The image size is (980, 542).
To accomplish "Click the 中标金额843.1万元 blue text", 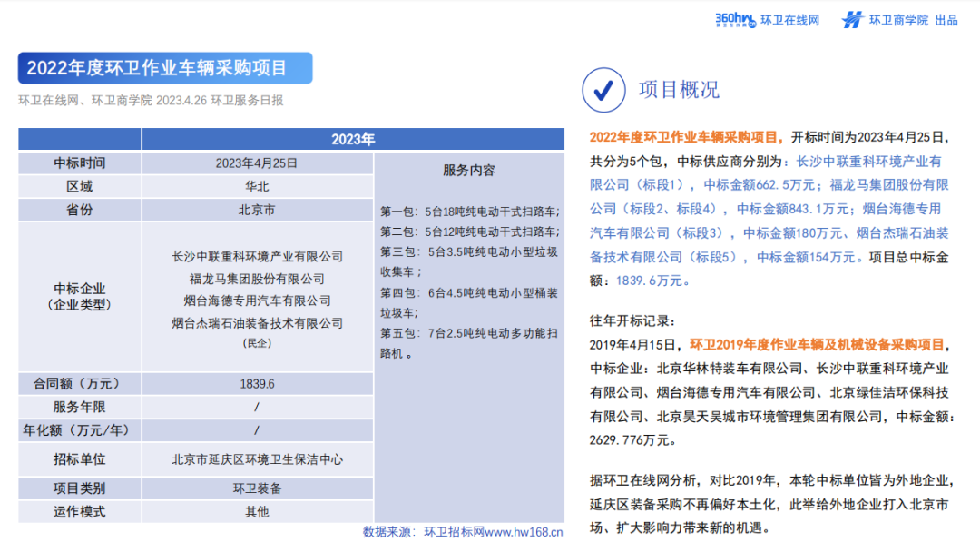I will [792, 209].
